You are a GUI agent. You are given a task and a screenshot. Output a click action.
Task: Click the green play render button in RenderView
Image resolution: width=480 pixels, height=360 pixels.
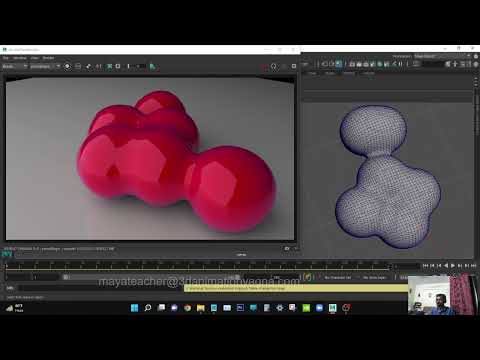[153, 67]
